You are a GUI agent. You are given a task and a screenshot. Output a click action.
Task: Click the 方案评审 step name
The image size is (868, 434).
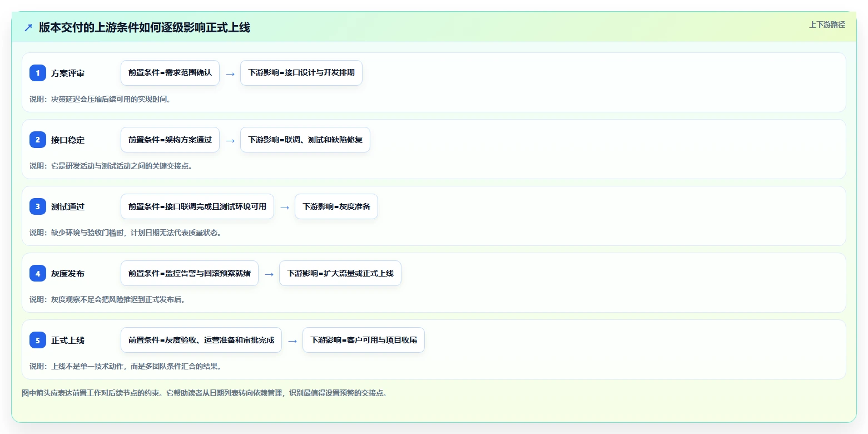68,73
